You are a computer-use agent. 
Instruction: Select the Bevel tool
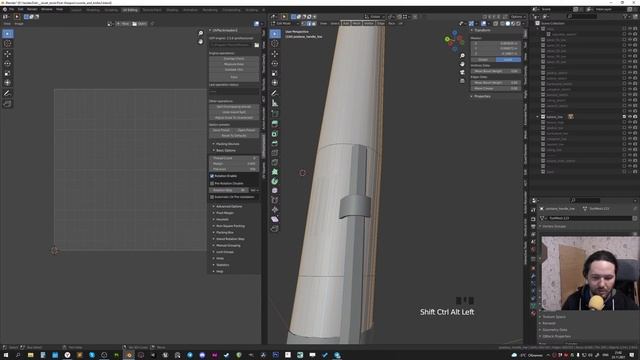(275, 143)
